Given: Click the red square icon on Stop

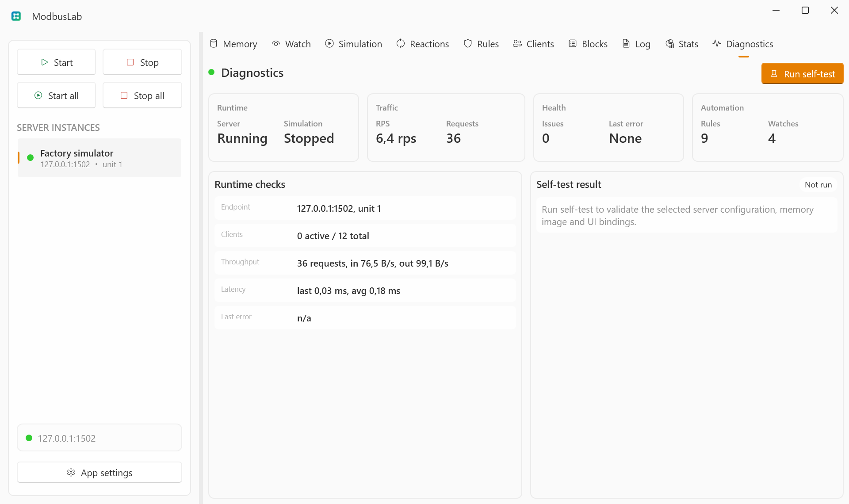Looking at the screenshot, I should pyautogui.click(x=130, y=62).
